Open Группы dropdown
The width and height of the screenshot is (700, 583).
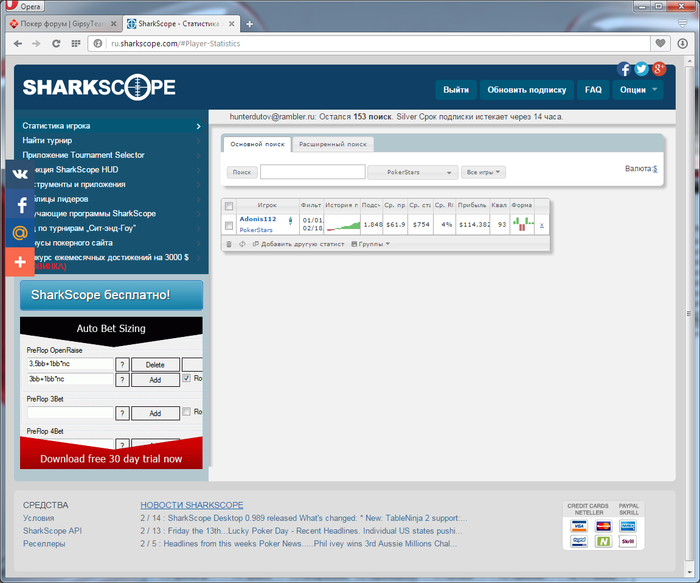coord(371,244)
